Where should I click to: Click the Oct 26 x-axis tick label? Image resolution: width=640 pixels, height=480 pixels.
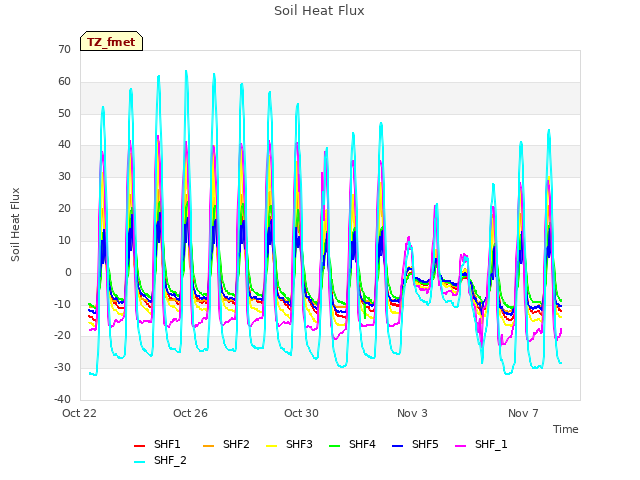click(190, 413)
